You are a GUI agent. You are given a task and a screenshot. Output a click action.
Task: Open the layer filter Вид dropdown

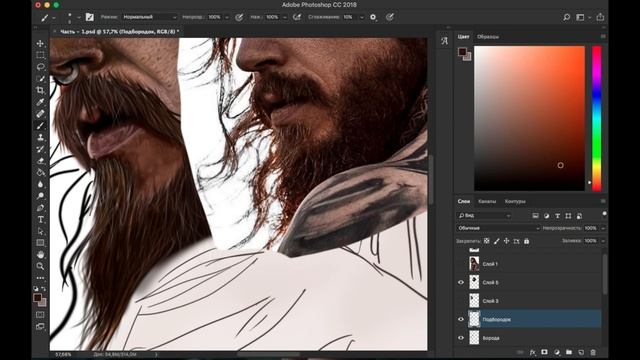(484, 216)
